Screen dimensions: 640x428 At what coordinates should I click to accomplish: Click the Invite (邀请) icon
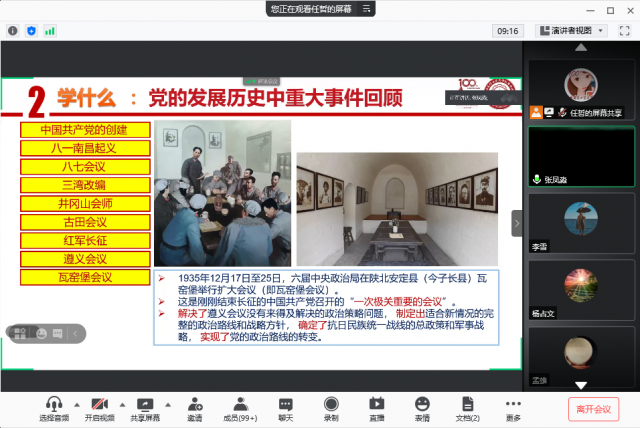click(x=194, y=405)
